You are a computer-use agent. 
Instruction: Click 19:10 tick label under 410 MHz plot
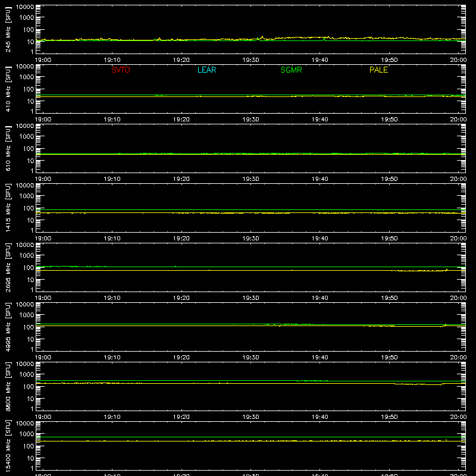click(112, 120)
